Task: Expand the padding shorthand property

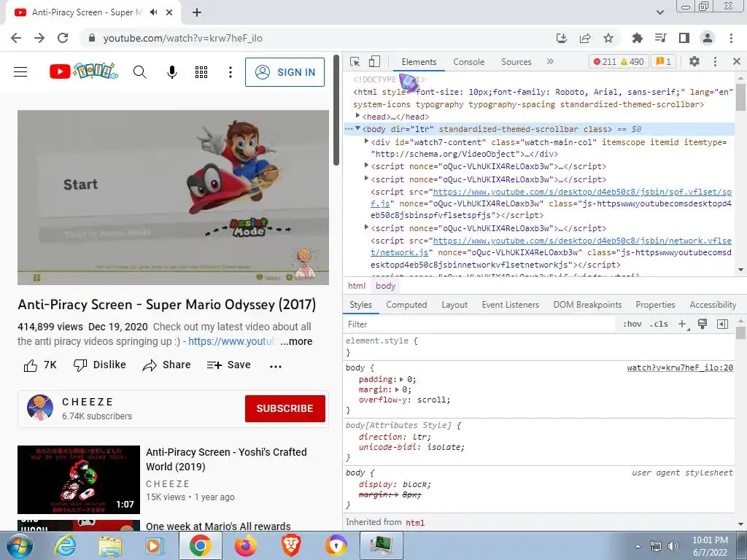Action: point(402,379)
